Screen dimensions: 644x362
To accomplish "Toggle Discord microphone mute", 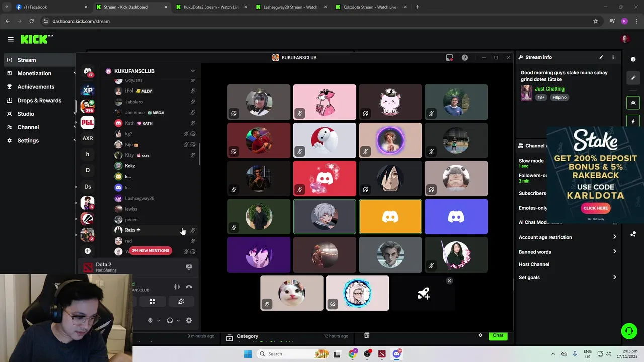I will [x=150, y=320].
